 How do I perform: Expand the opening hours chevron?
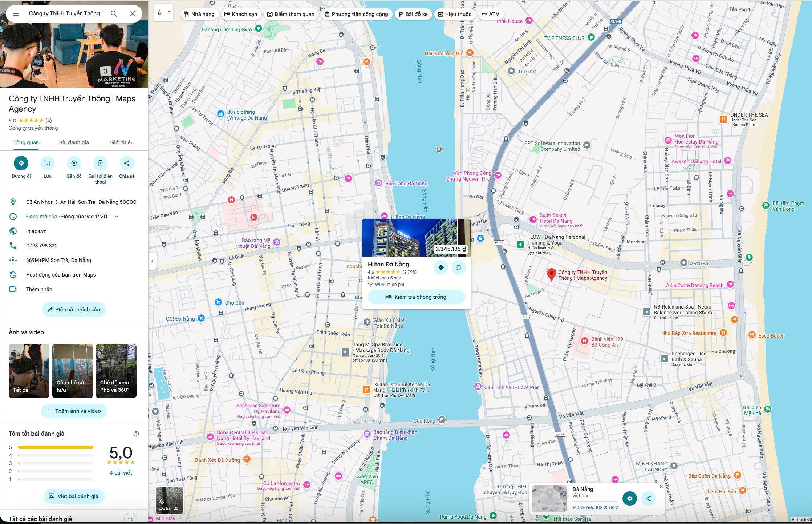pyautogui.click(x=116, y=216)
